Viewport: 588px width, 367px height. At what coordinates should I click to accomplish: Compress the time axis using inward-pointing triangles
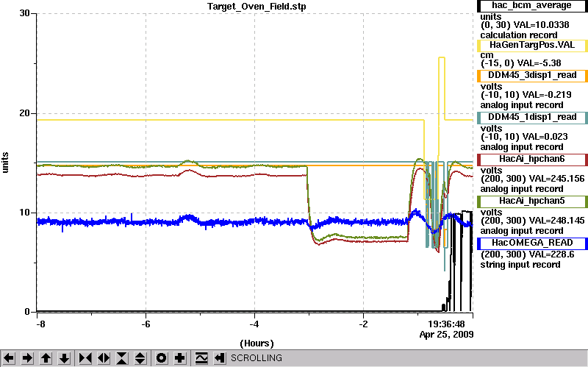tap(85, 358)
